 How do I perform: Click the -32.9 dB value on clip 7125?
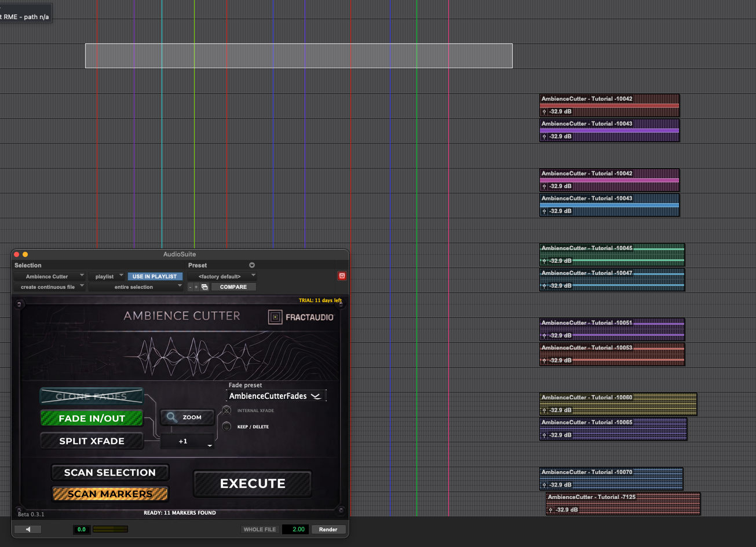[x=567, y=510]
